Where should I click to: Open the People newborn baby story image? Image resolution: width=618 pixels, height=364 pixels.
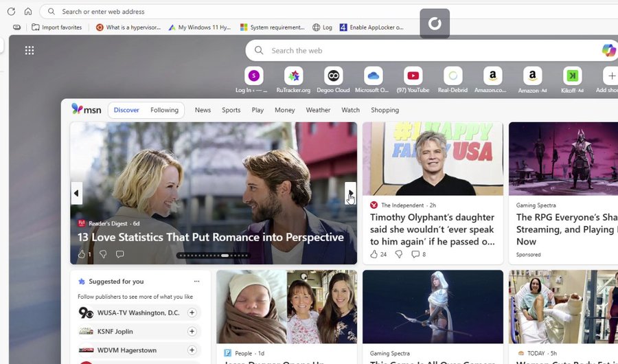286,307
